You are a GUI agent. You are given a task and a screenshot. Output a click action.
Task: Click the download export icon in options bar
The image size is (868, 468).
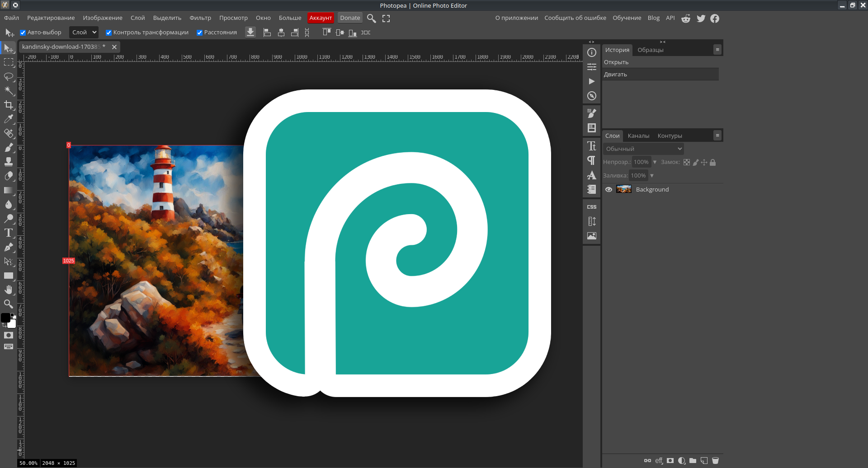250,33
